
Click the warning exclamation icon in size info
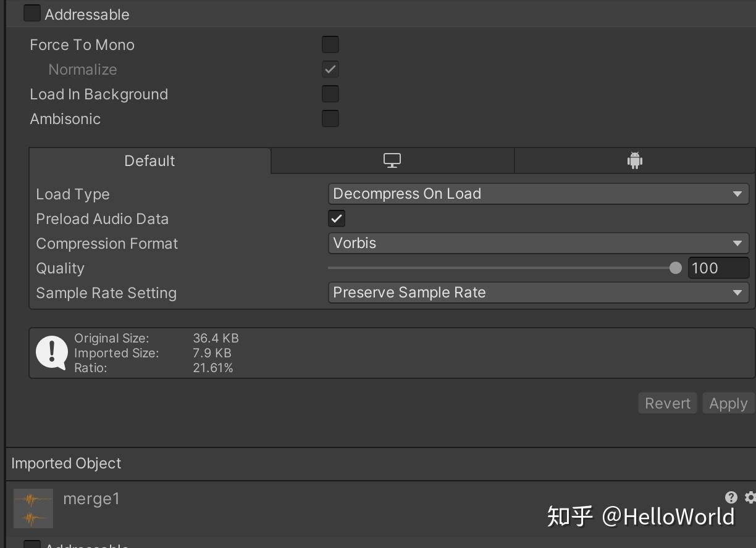52,352
